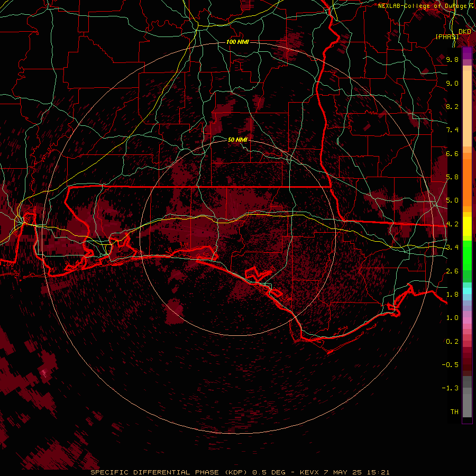Select the 0.2 scale label

tap(452, 342)
